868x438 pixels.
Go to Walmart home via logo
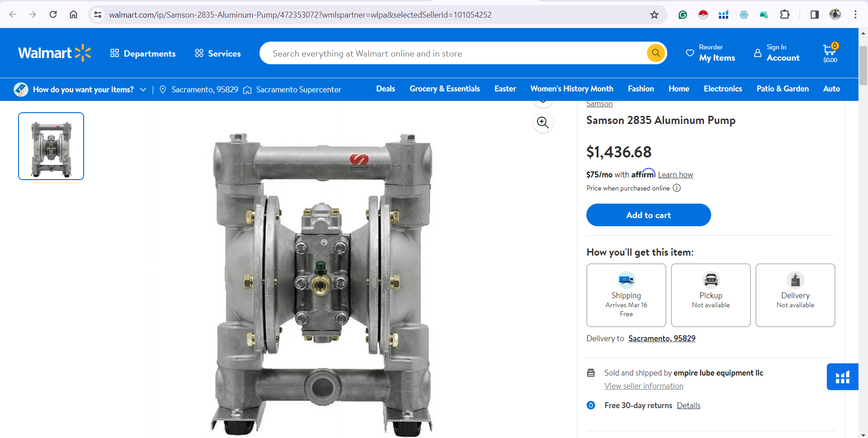point(54,53)
